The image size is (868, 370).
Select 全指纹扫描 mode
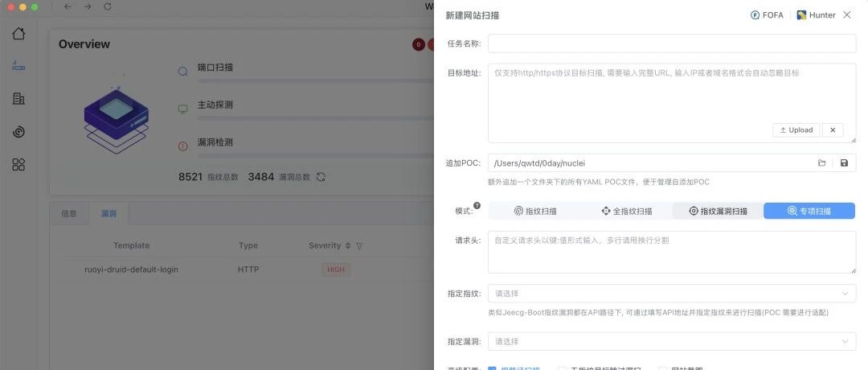pyautogui.click(x=627, y=211)
